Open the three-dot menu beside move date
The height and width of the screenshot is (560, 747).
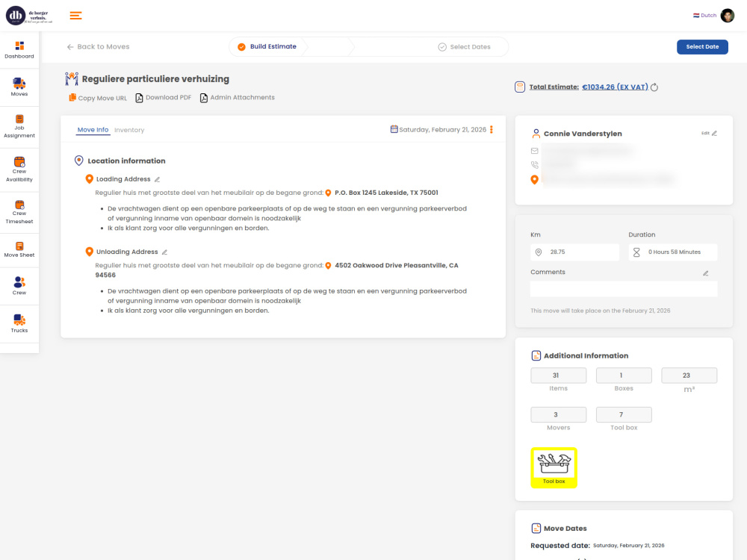(492, 129)
